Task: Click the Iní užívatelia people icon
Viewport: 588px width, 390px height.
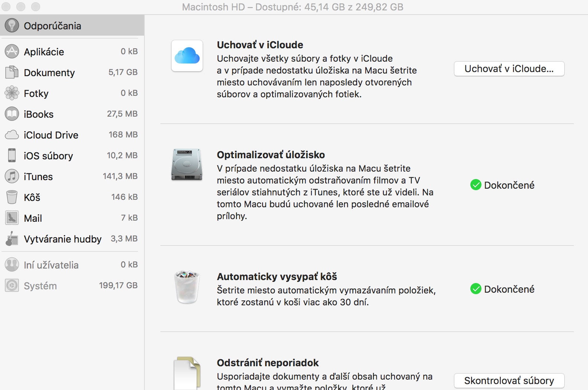Action: tap(12, 265)
